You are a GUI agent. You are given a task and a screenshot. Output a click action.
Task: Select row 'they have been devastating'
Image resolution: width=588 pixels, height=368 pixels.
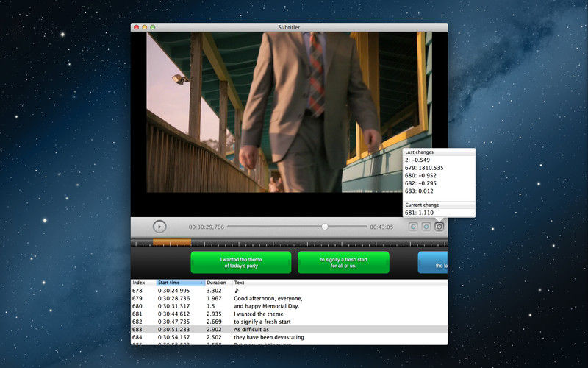[289, 337]
